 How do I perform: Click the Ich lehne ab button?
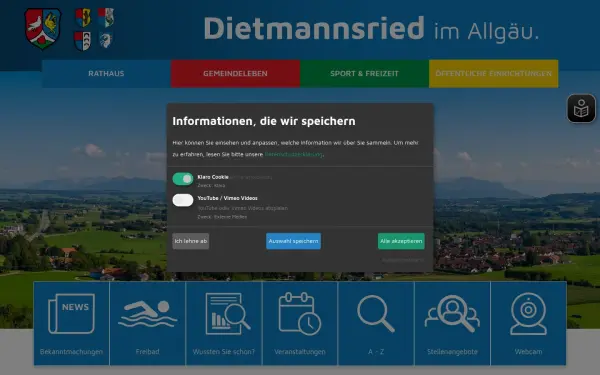pos(191,241)
